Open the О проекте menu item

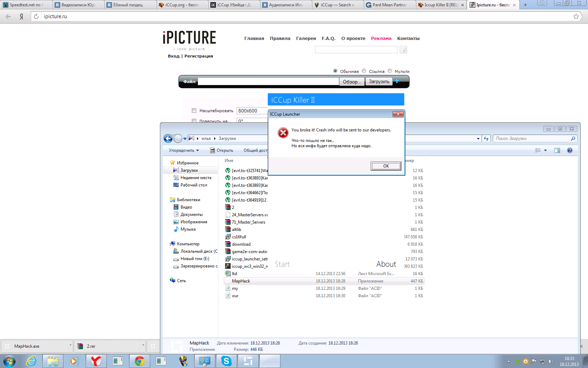pos(353,39)
